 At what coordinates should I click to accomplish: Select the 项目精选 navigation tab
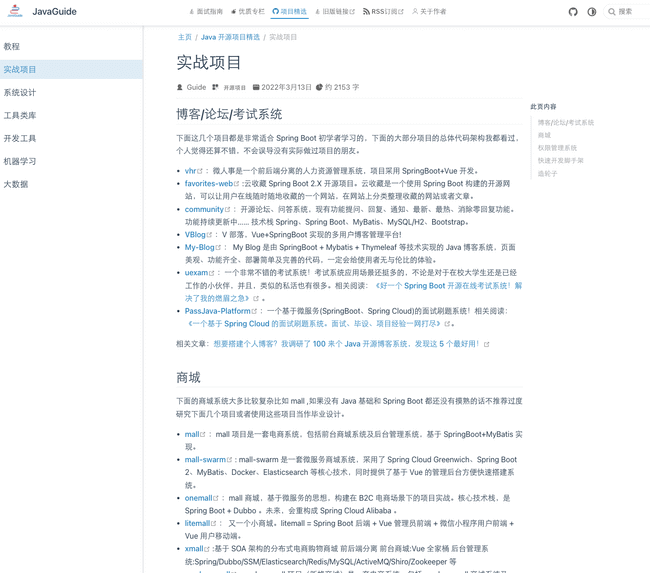[290, 12]
